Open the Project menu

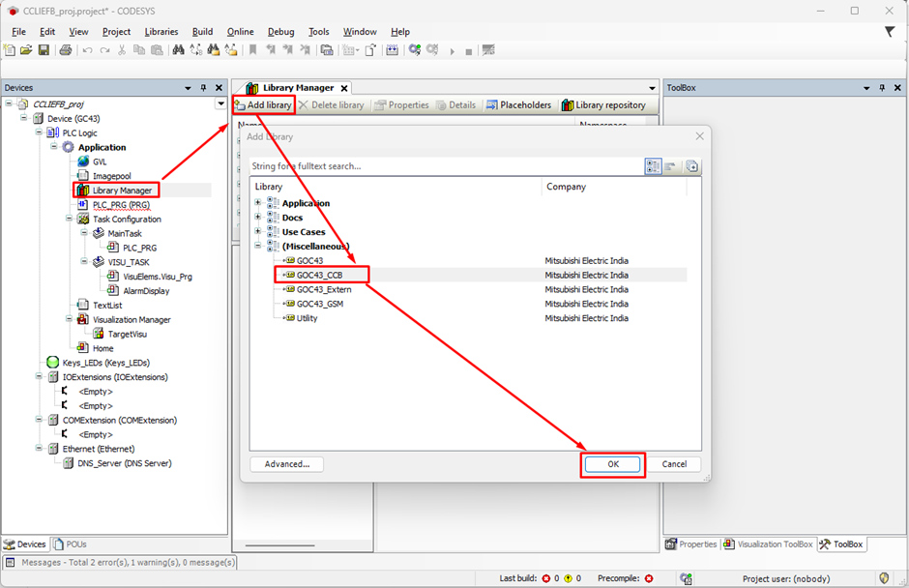point(116,32)
